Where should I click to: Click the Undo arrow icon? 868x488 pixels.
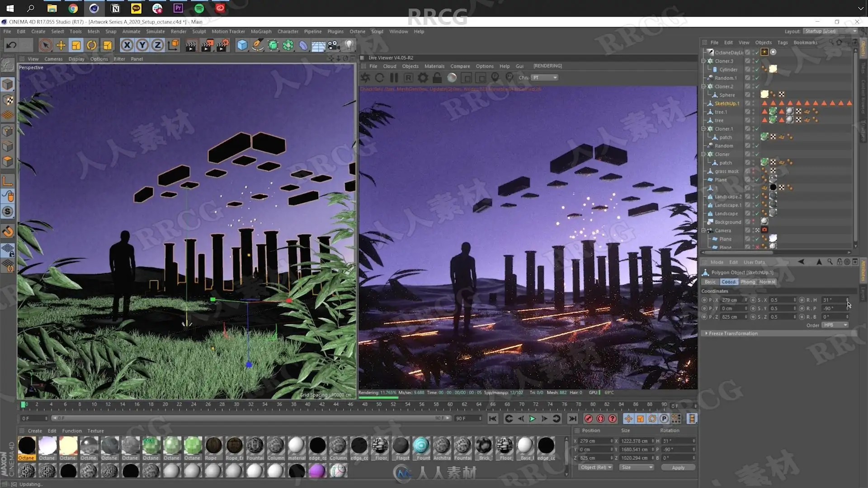point(11,45)
